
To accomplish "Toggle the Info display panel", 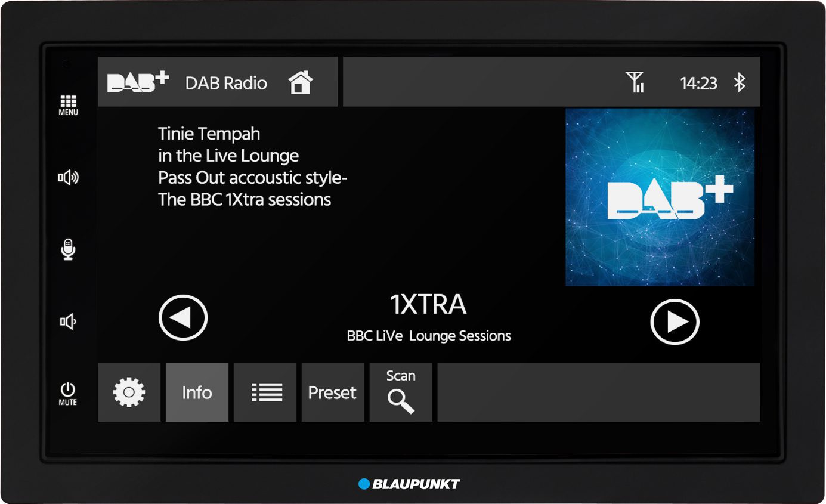I will [197, 392].
